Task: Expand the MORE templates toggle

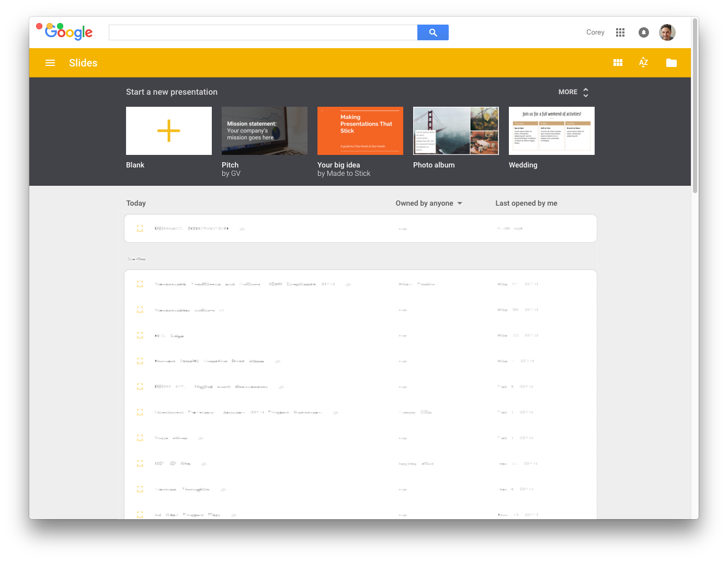Action: (x=573, y=92)
